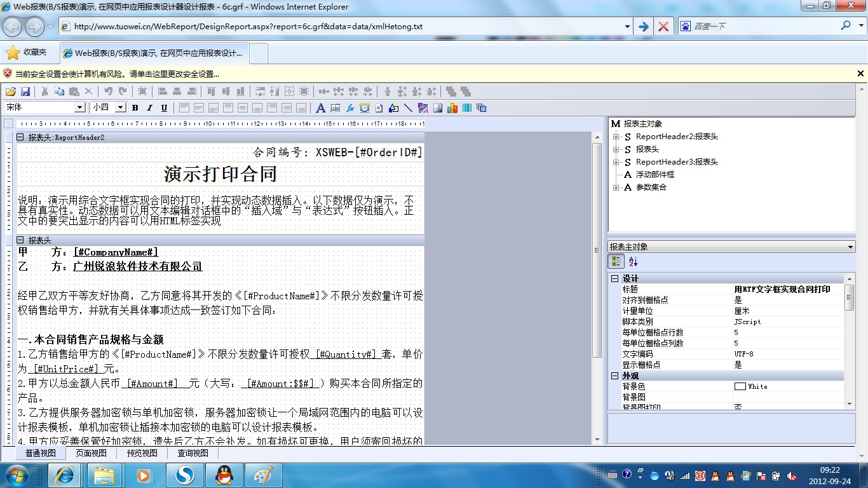Switch to the 预览视图 tab

coord(142,453)
